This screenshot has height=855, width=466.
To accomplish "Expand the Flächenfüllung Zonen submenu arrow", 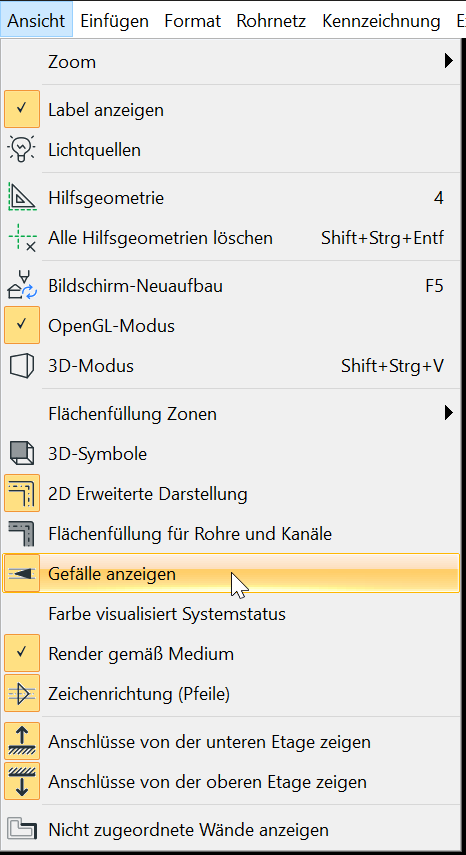I will click(449, 413).
